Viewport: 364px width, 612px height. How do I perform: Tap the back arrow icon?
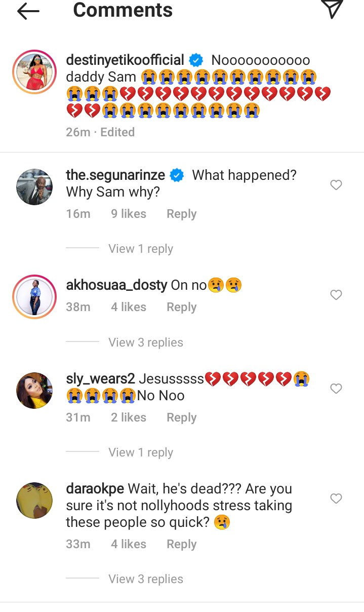click(28, 11)
